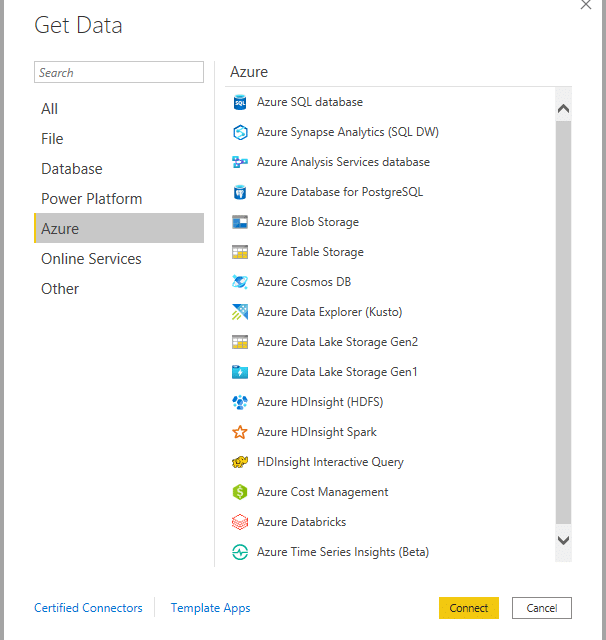
Task: Click the Azure SQL database icon
Action: 240,102
